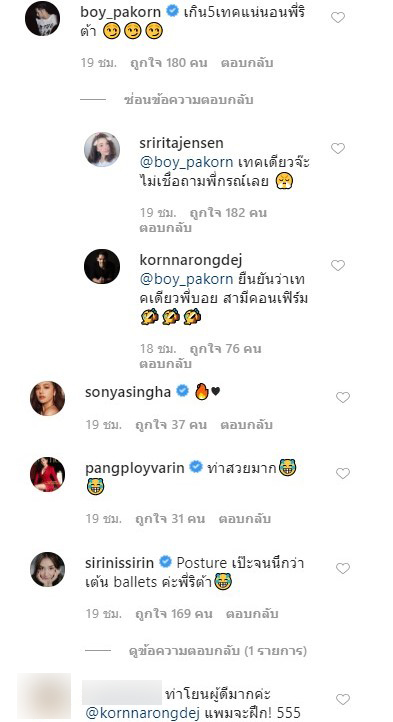This screenshot has width=393, height=722.
Task: Like sonyasingha's fire emoji comment
Action: click(343, 397)
